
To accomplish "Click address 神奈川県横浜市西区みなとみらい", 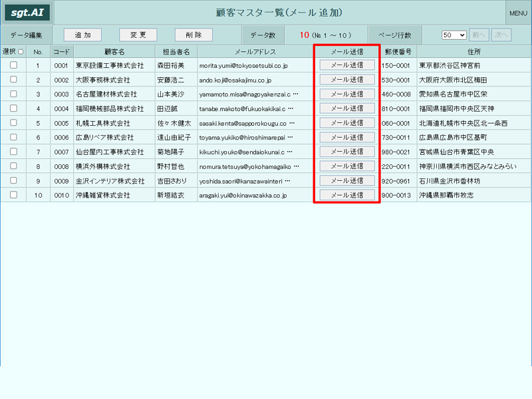I will [x=467, y=166].
